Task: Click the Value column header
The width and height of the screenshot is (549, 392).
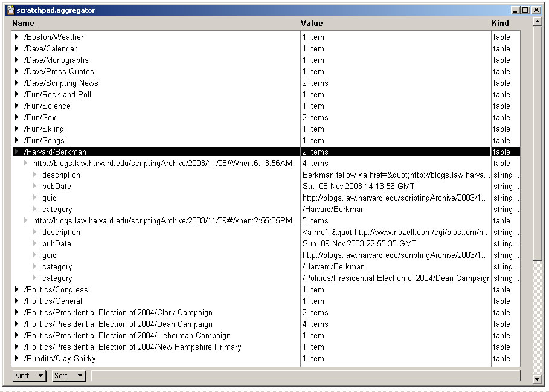Action: coord(312,24)
